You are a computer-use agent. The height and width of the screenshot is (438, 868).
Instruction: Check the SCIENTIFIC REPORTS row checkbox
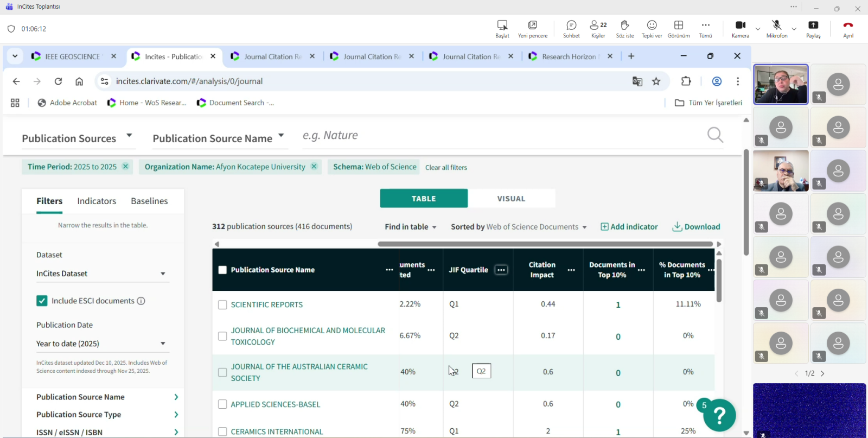tap(222, 305)
